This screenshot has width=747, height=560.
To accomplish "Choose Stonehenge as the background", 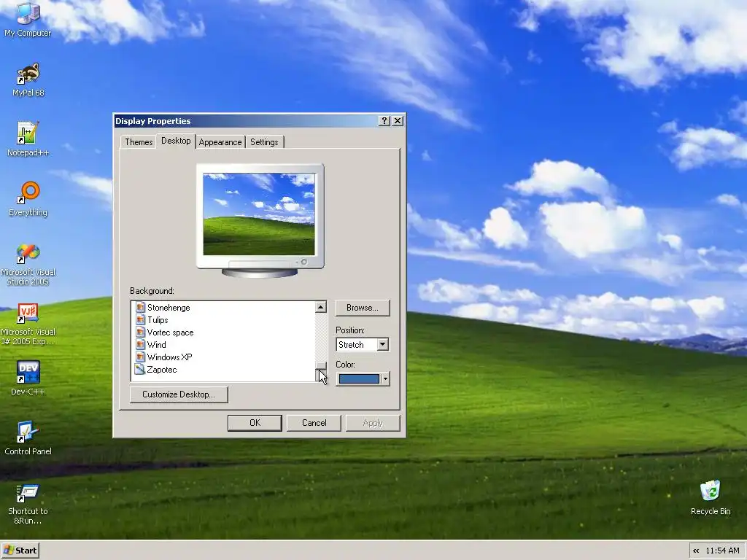I will tap(169, 308).
